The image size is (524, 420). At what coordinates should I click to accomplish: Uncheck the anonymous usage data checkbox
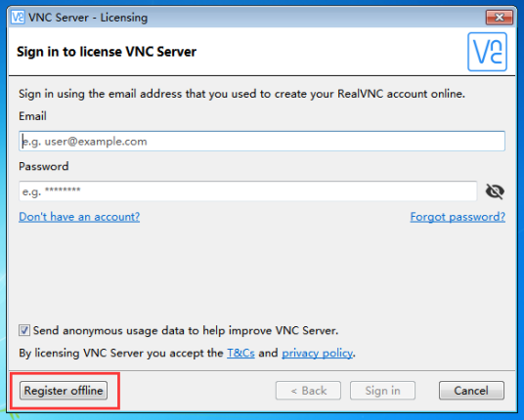[24, 330]
